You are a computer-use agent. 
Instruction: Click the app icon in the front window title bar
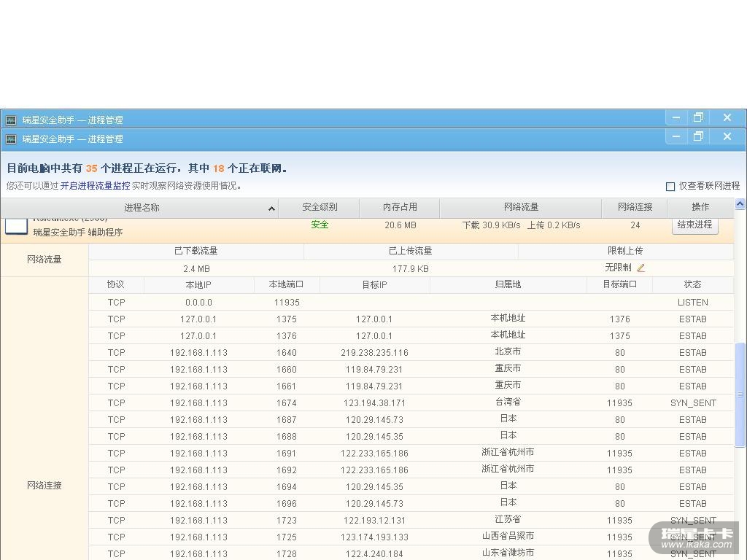(10, 139)
